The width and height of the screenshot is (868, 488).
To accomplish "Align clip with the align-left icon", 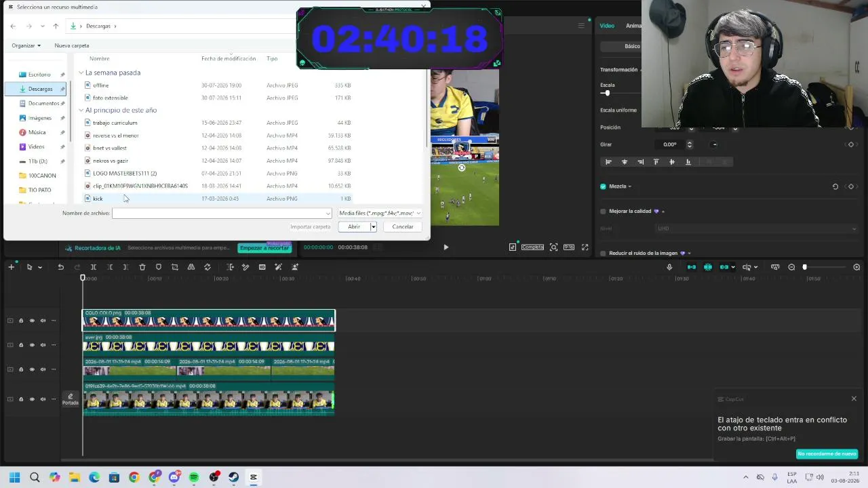I will [608, 162].
